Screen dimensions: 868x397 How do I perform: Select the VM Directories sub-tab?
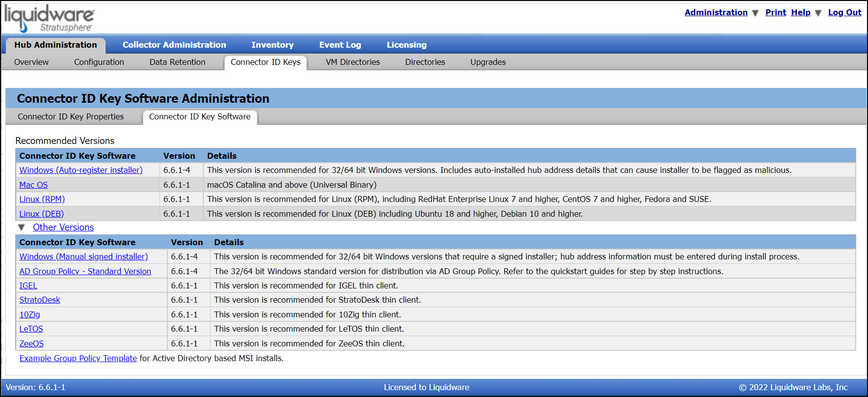353,62
